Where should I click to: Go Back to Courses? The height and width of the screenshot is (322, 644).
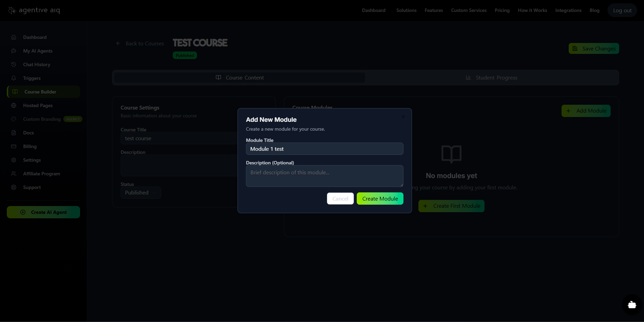140,44
